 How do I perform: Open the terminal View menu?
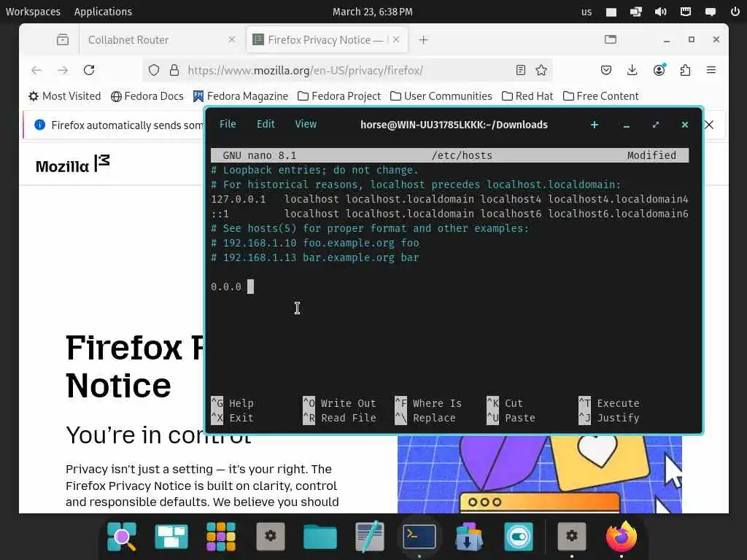point(306,124)
